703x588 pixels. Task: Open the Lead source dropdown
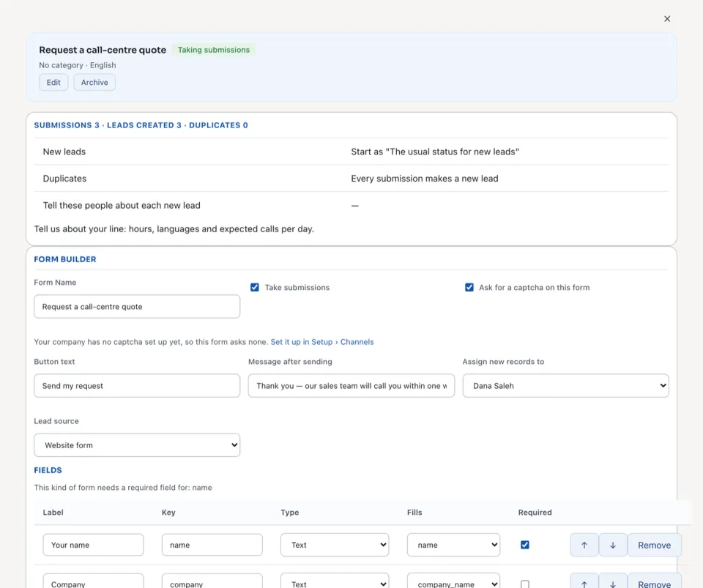[x=137, y=445]
